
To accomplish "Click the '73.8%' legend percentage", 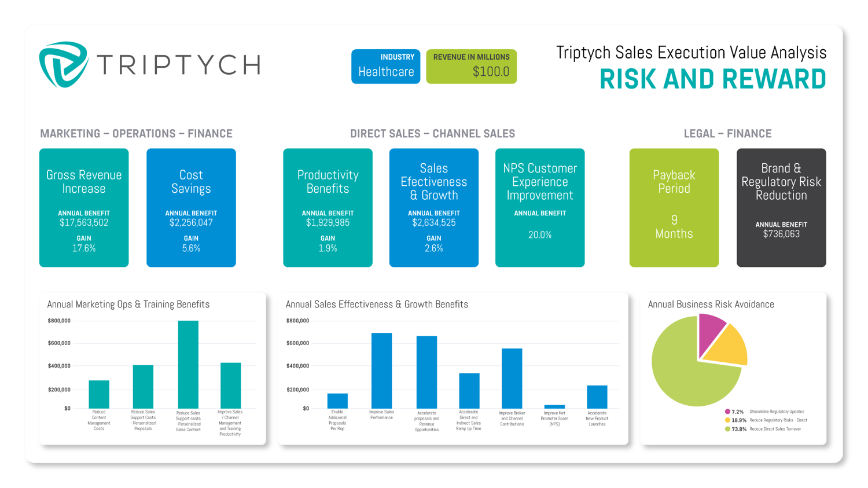I will click(x=739, y=430).
